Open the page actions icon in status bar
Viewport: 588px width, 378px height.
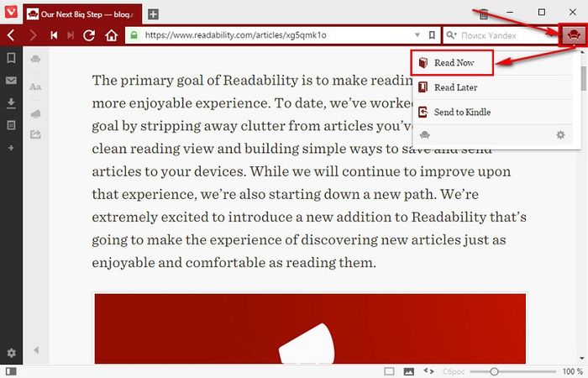point(428,370)
